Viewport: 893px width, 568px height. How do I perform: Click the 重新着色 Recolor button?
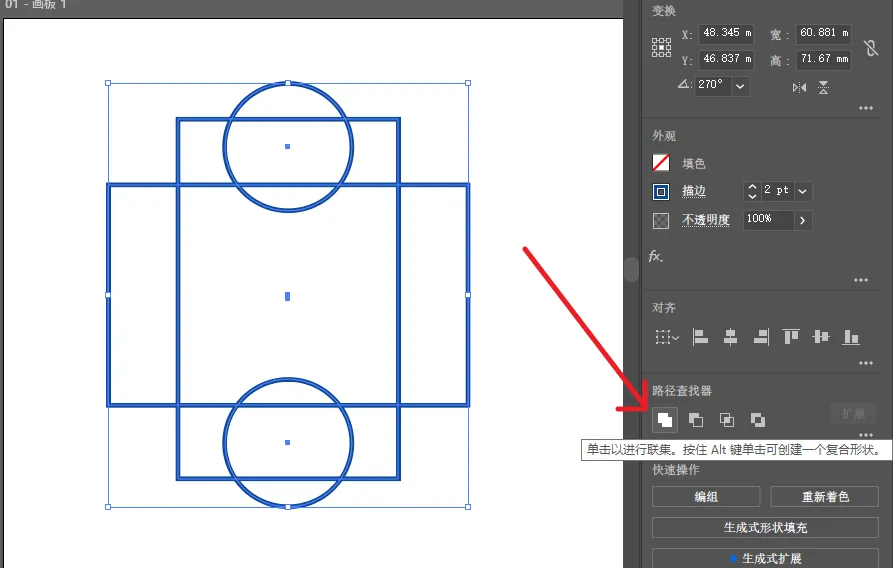825,497
